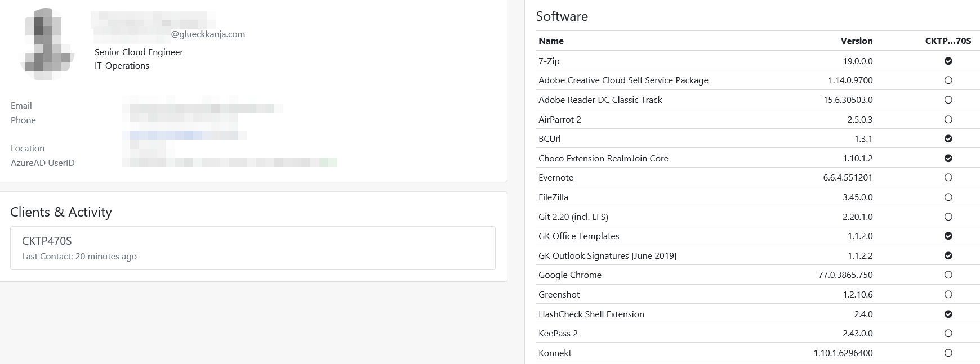
Task: Select the BCUrl software name
Action: [550, 138]
